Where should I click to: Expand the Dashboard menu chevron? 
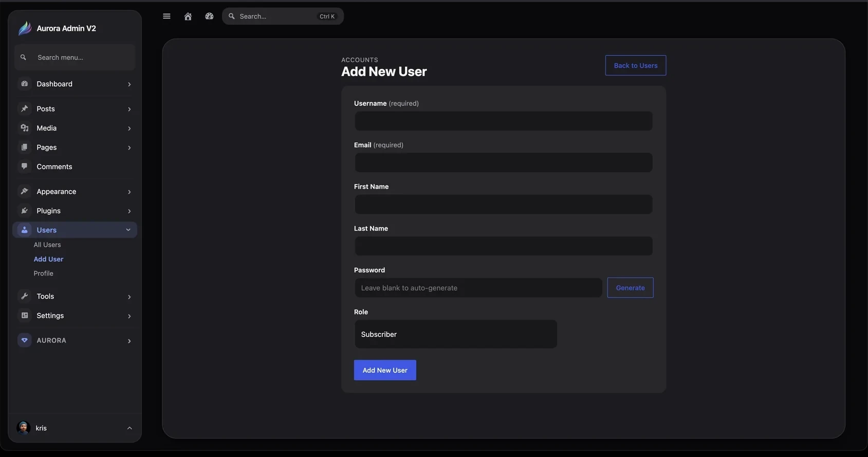(129, 84)
